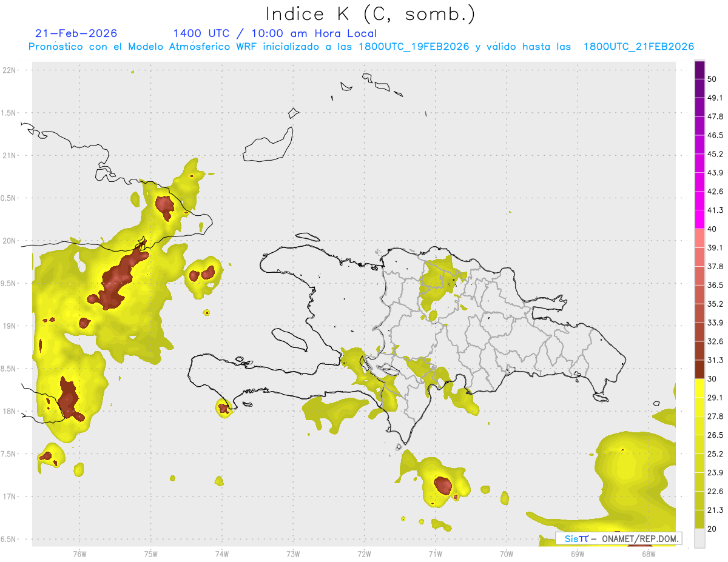
Task: Click the latitude label "21N"
Action: pyautogui.click(x=10, y=155)
